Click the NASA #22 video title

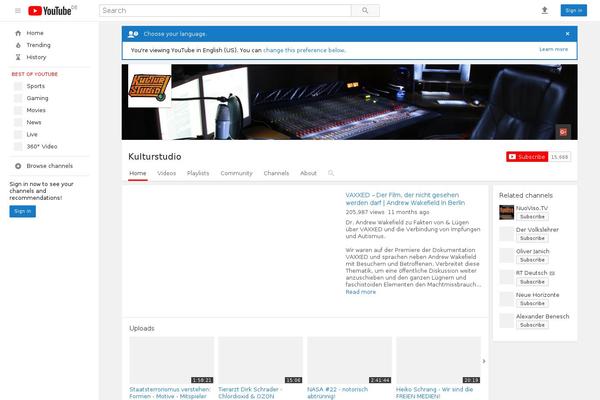coord(337,393)
